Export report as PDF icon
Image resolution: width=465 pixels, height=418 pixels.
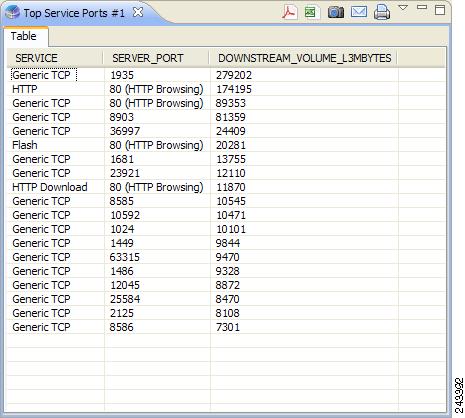tap(289, 13)
